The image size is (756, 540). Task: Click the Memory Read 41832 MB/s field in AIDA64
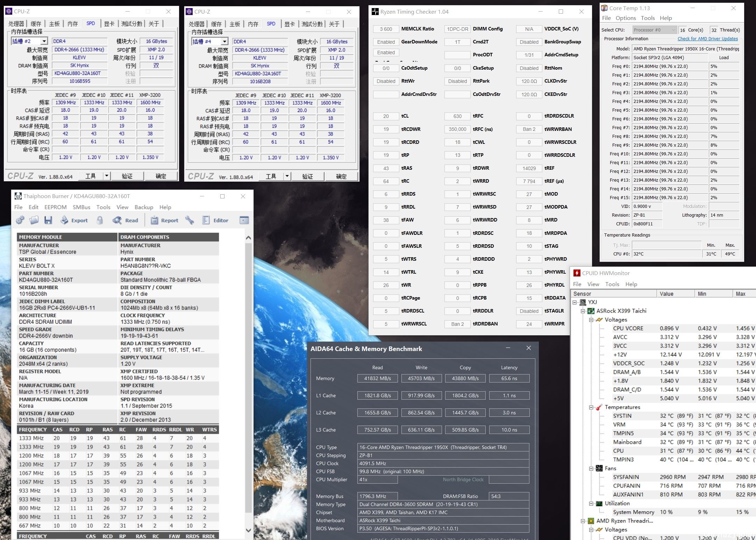(377, 378)
